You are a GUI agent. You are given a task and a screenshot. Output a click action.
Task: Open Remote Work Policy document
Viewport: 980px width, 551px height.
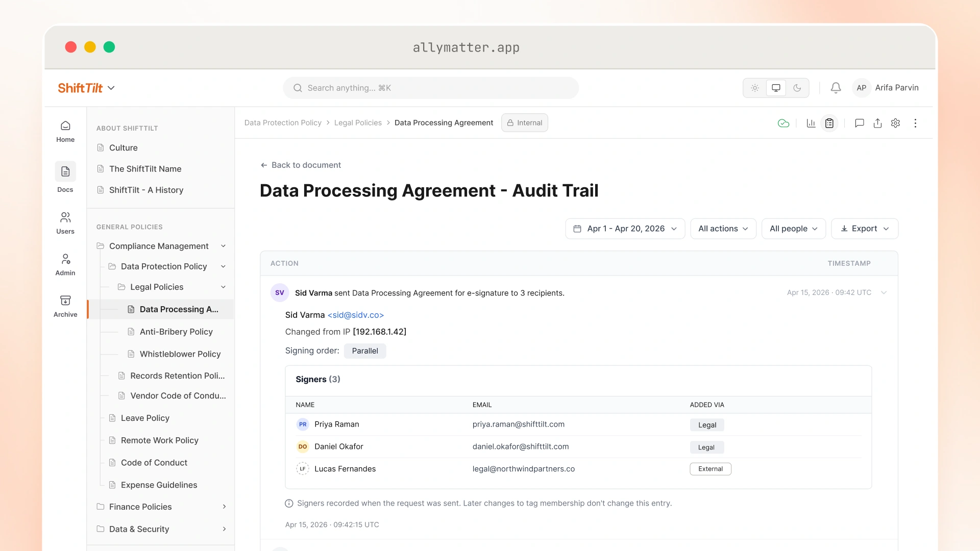159,440
